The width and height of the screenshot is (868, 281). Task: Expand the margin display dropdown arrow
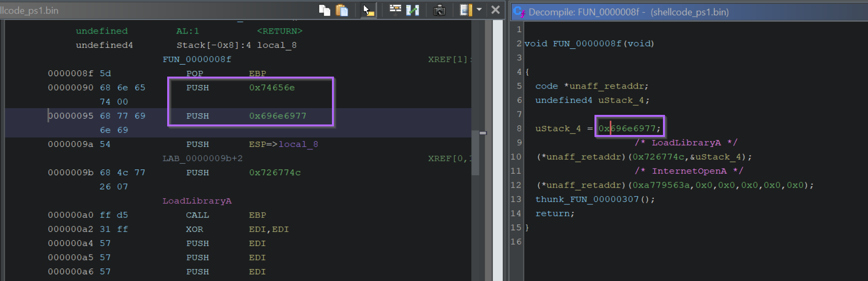pyautogui.click(x=479, y=10)
